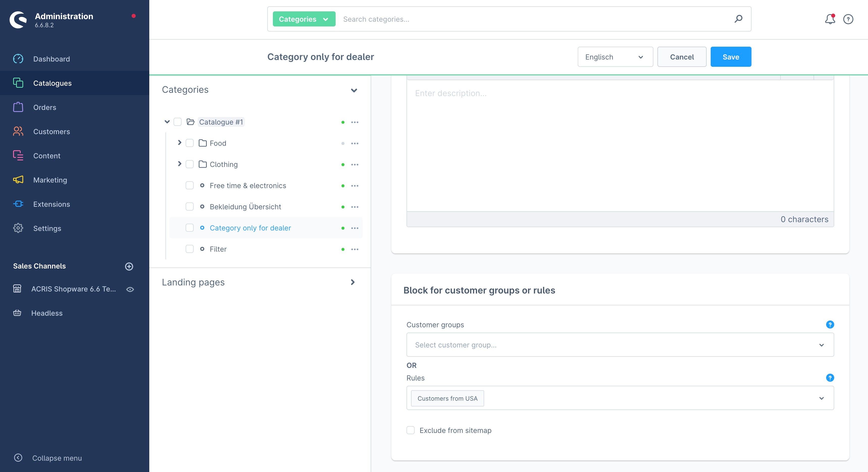Click the Orders bag icon
This screenshot has height=472, width=868.
18,107
